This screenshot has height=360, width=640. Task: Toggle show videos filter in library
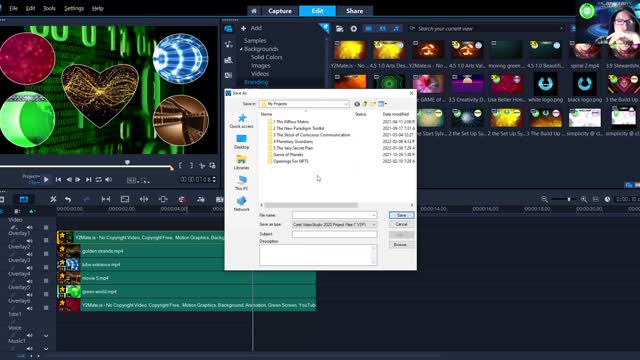tap(369, 29)
